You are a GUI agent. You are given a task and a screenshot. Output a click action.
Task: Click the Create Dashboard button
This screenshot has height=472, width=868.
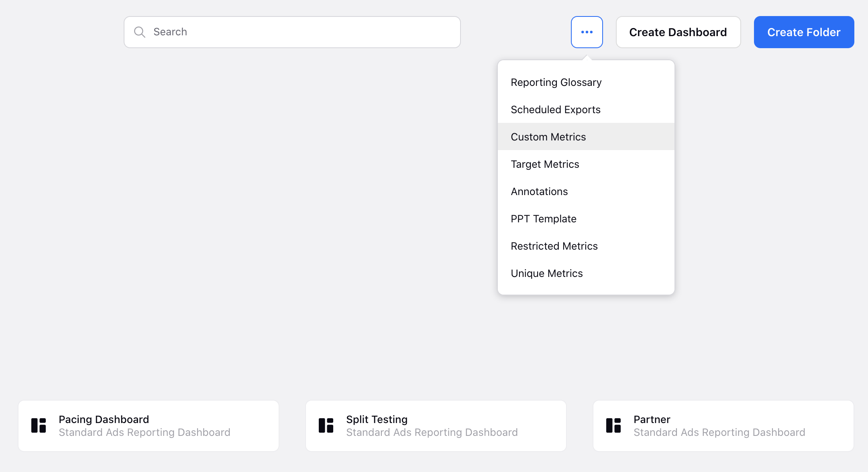click(678, 32)
